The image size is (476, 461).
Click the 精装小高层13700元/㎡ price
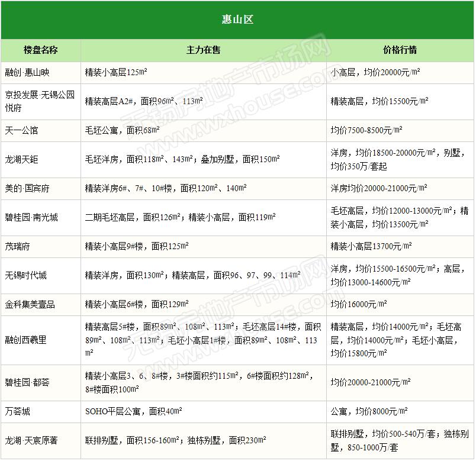pos(371,246)
